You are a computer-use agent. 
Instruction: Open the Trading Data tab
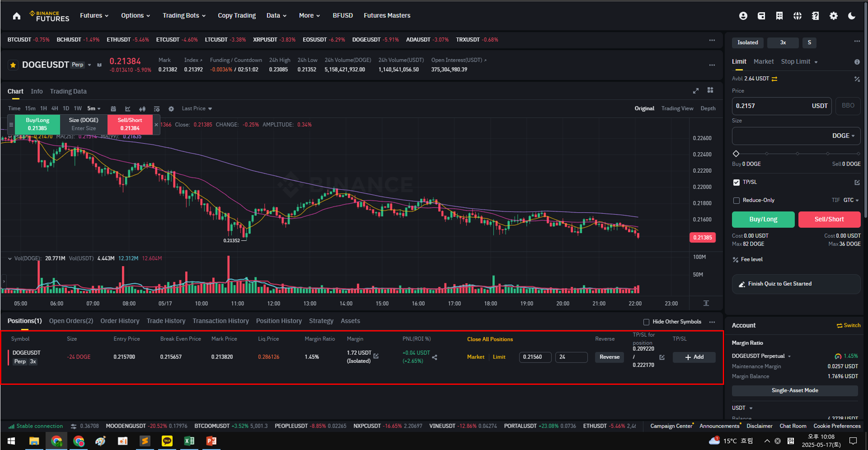point(68,91)
